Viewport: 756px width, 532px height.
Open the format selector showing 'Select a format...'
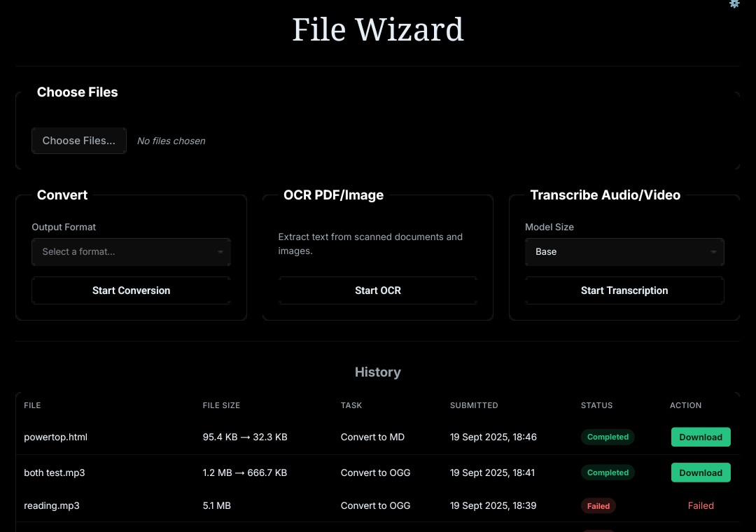pyautogui.click(x=131, y=252)
